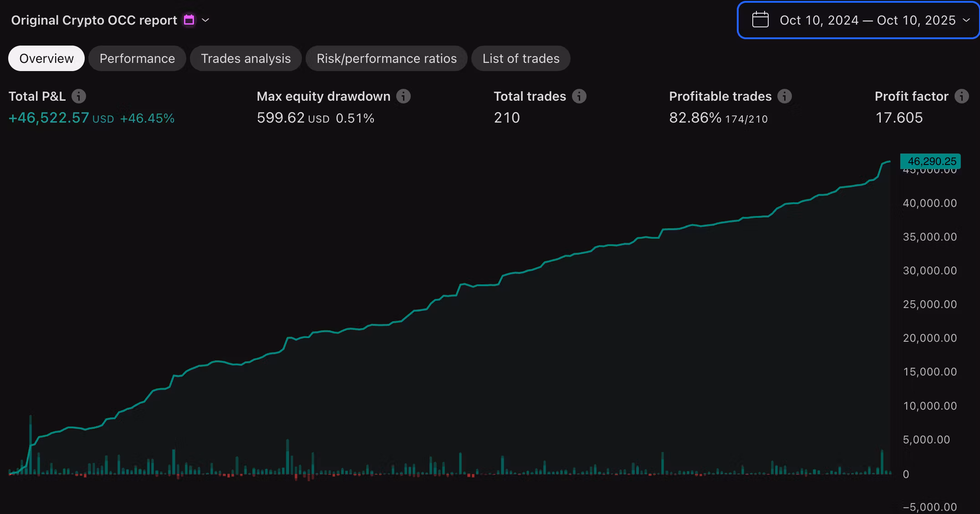Click the +46,522.57 USD Total P&L value
The width and height of the screenshot is (980, 514).
[61, 118]
